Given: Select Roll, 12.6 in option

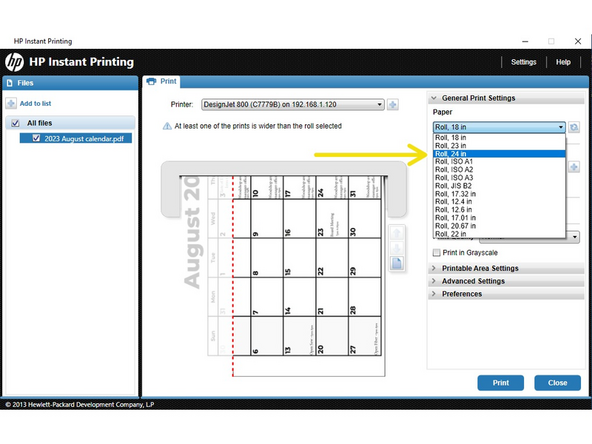Looking at the screenshot, I should 499,210.
